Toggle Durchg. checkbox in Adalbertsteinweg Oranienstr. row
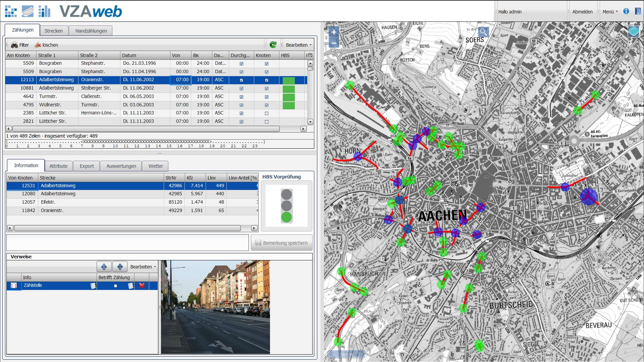 (x=241, y=80)
